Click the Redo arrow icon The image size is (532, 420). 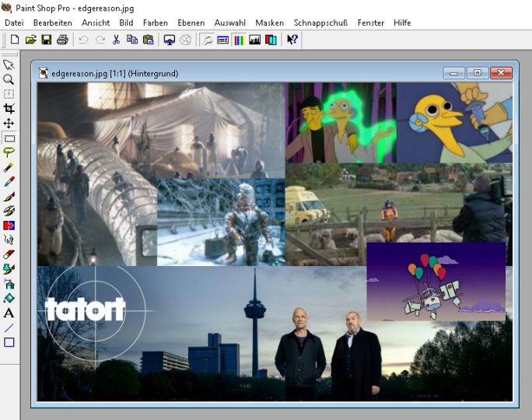(100, 40)
